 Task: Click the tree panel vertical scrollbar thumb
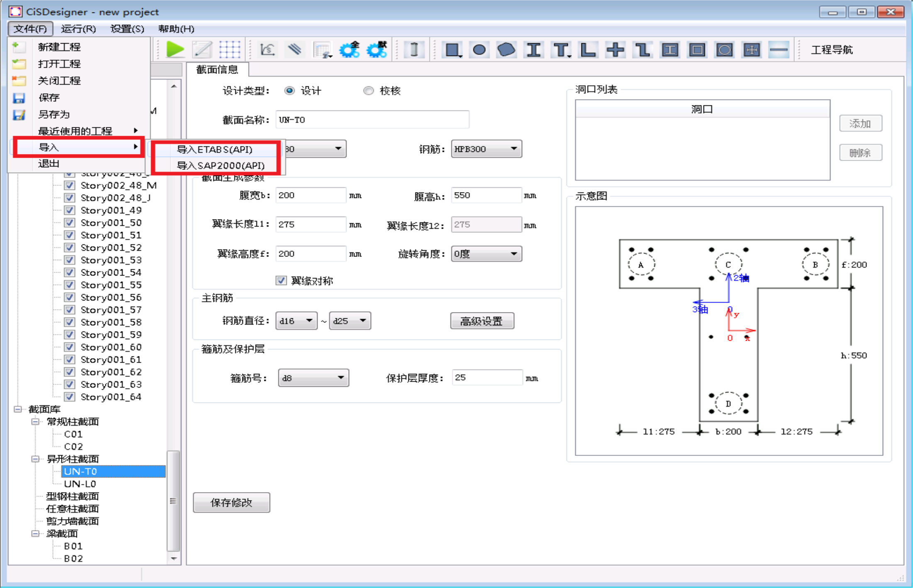173,500
